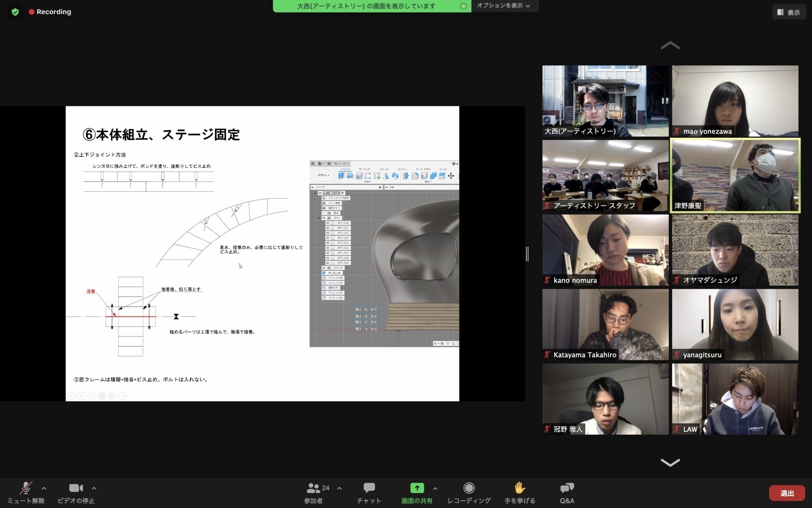Image resolution: width=812 pixels, height=508 pixels.
Task: Click the green Share Screen icon
Action: (417, 488)
